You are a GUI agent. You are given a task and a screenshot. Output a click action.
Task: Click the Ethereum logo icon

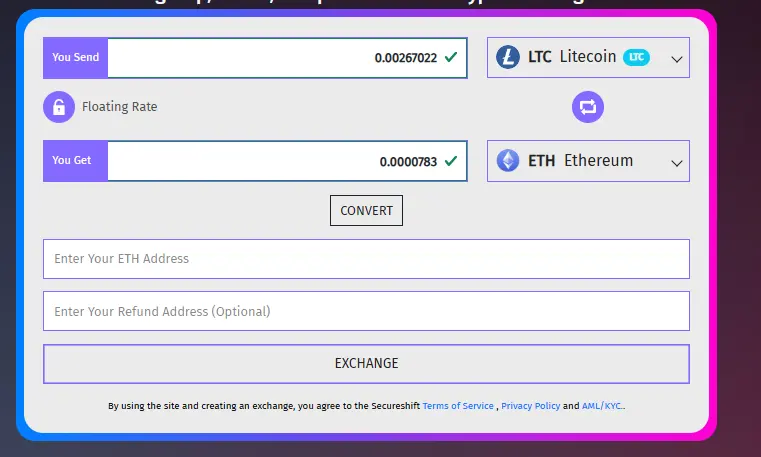coord(508,161)
